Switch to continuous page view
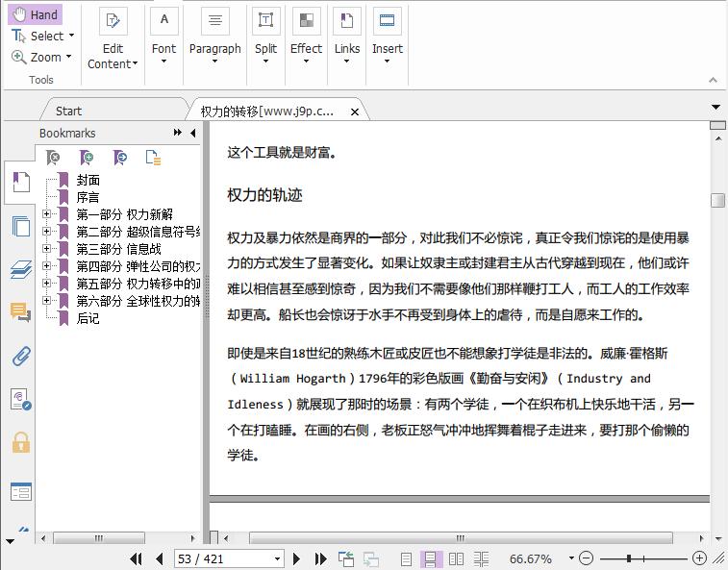The height and width of the screenshot is (570, 728). [432, 558]
